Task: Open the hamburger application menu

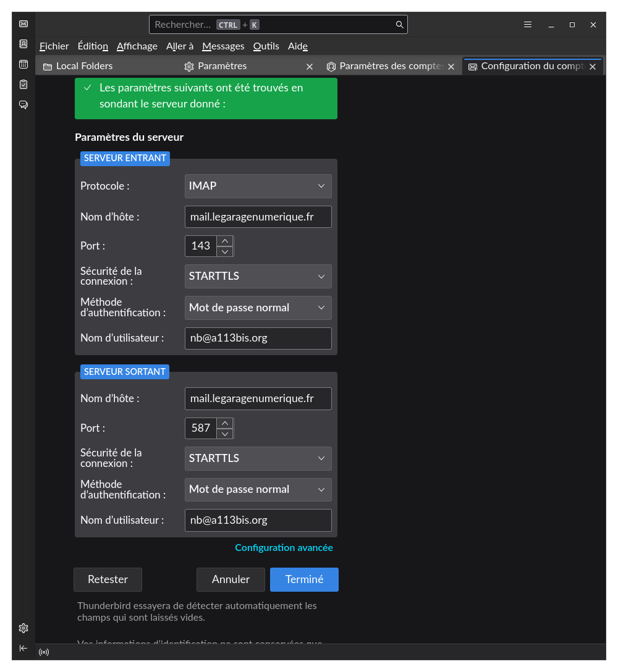Action: [x=528, y=25]
